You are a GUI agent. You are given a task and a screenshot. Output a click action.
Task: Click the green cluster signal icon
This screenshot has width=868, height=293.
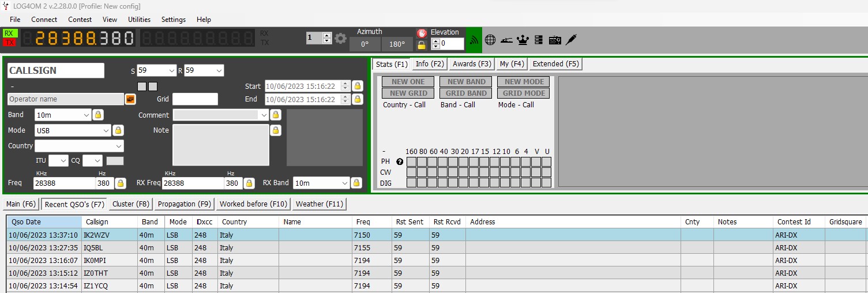click(x=474, y=40)
